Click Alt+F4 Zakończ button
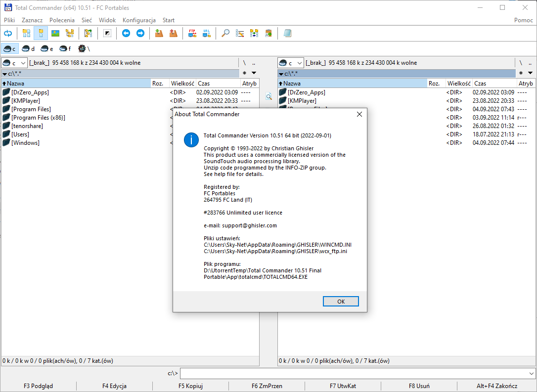This screenshot has height=392, width=537. (x=497, y=386)
